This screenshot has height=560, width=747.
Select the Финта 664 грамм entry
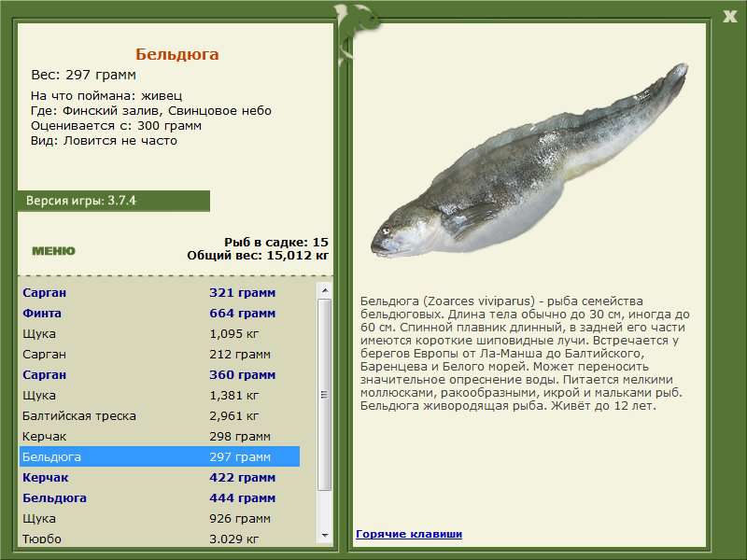coord(159,314)
